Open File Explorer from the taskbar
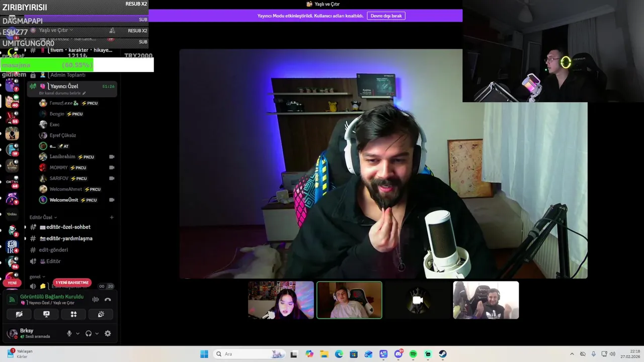Screen dimensions: 644x362 coord(324,354)
